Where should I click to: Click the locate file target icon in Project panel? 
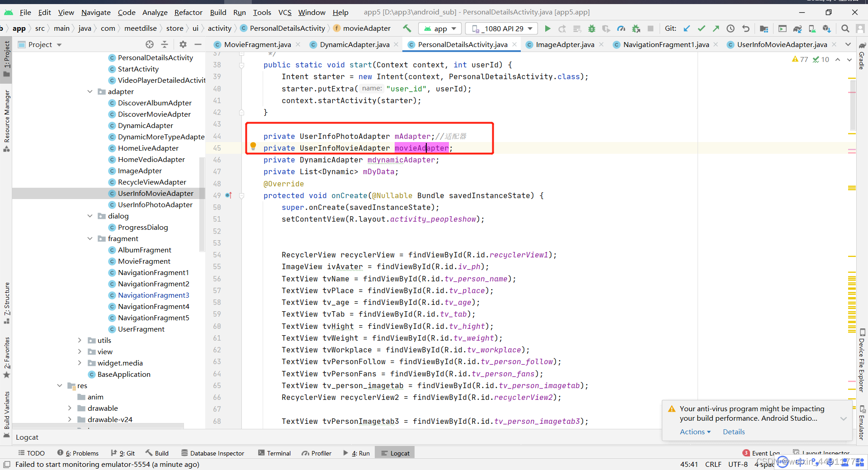coord(150,44)
